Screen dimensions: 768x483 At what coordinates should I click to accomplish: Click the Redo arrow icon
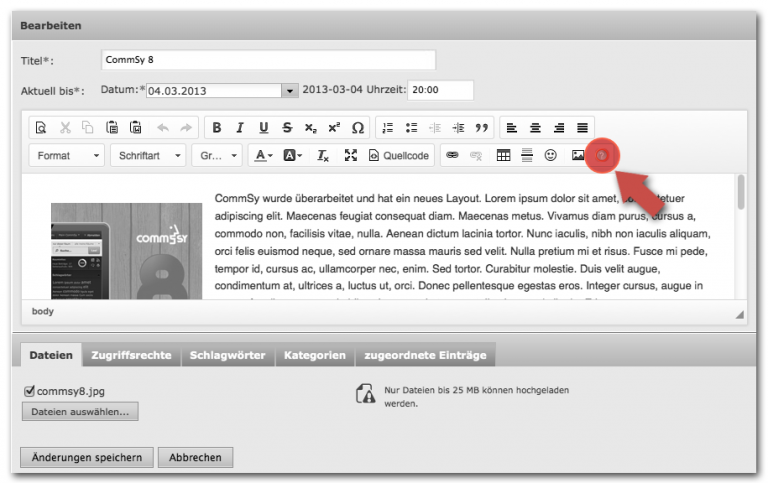click(186, 128)
